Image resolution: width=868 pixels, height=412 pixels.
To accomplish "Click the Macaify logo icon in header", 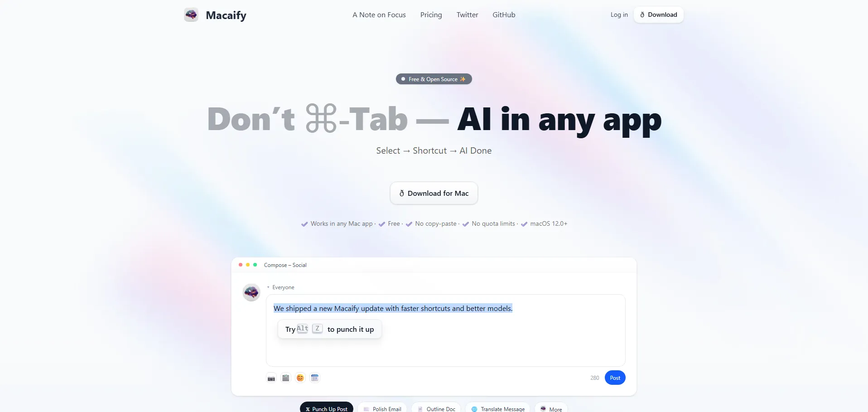I will tap(191, 15).
